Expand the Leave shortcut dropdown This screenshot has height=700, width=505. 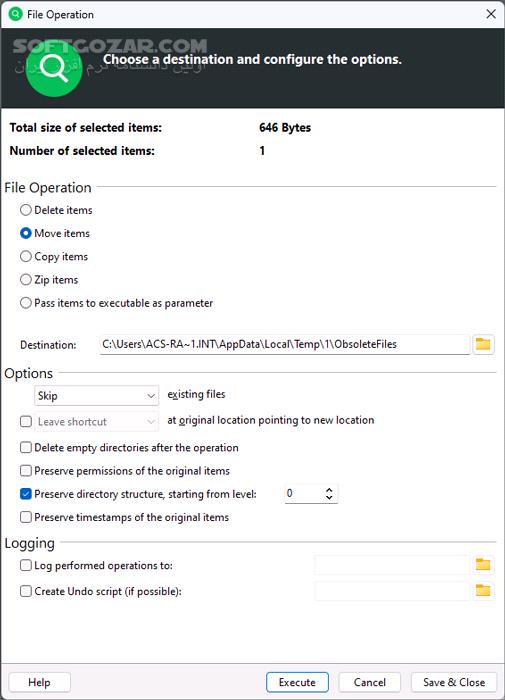(96, 421)
